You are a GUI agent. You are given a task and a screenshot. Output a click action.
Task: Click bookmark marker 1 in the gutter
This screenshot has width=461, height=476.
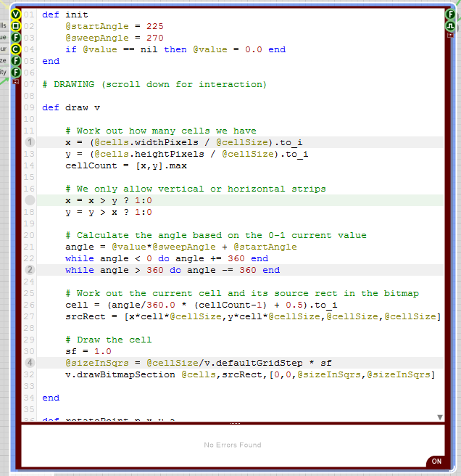click(30, 142)
